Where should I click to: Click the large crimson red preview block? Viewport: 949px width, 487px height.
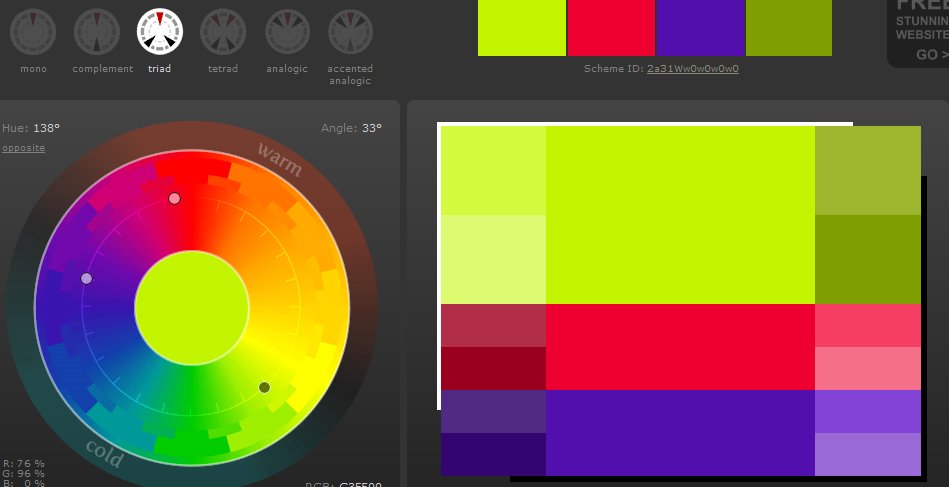[680, 346]
